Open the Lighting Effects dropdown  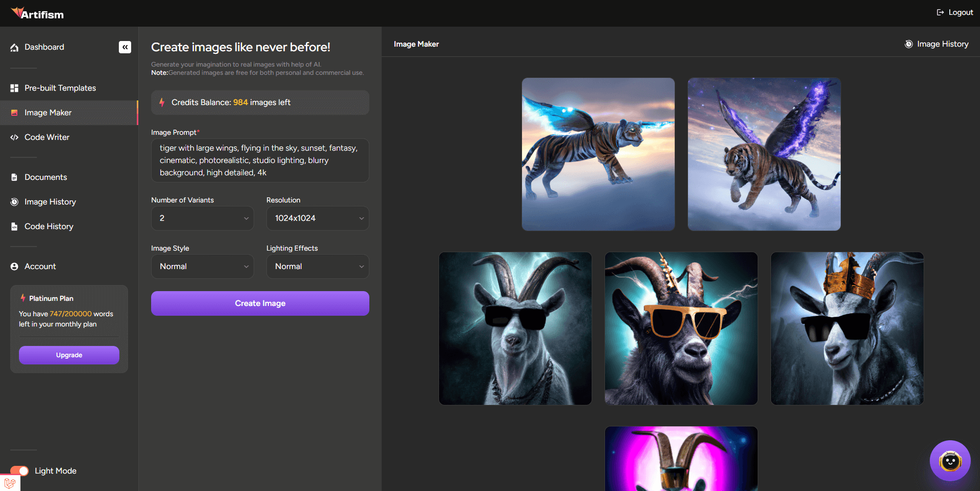(318, 267)
